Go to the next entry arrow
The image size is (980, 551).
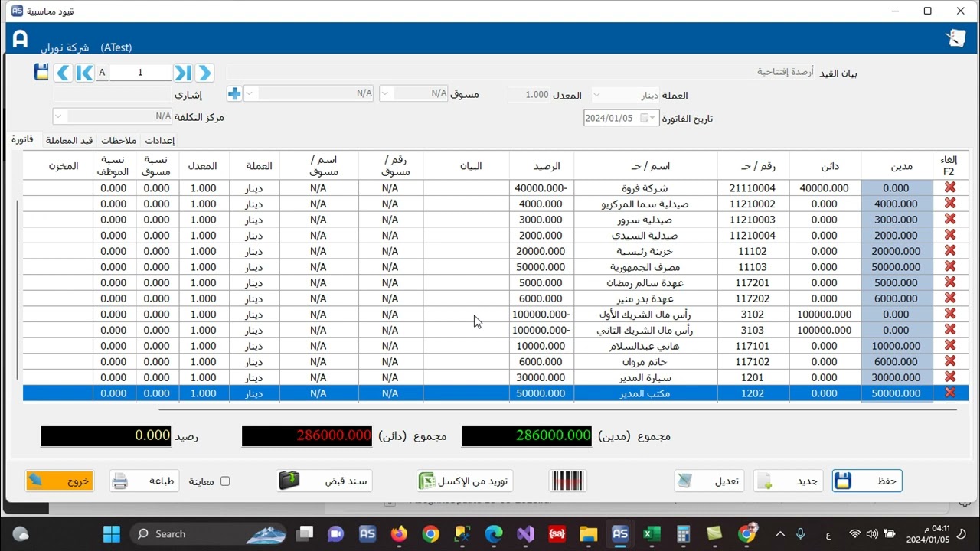coord(204,73)
